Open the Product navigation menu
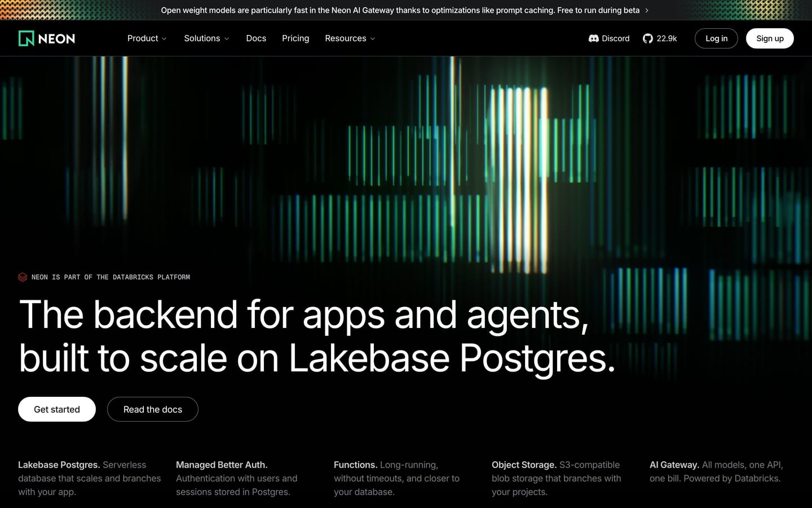The width and height of the screenshot is (812, 508). pyautogui.click(x=147, y=38)
